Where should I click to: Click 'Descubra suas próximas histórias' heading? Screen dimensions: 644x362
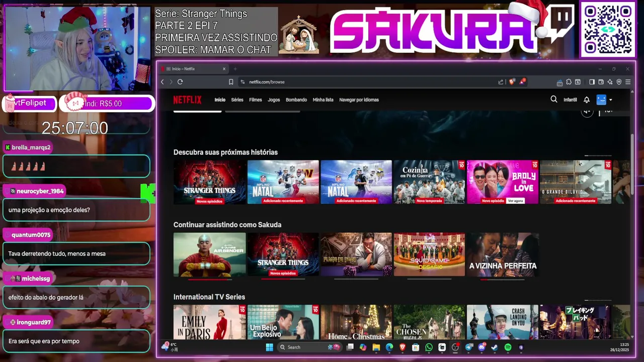225,152
